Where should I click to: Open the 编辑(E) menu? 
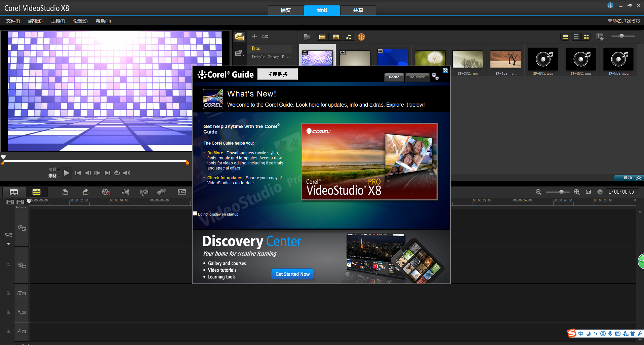pos(35,21)
